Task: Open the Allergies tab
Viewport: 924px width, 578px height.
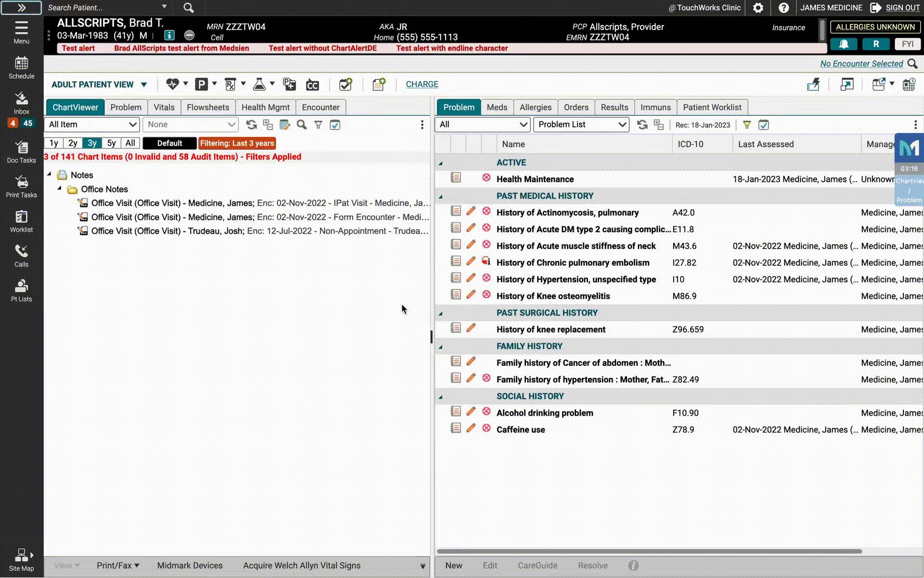Action: 535,107
